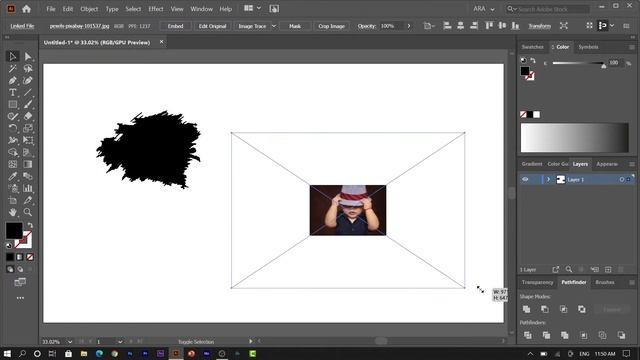
Task: Set Color mode button below fill swatch
Action: [x=10, y=257]
